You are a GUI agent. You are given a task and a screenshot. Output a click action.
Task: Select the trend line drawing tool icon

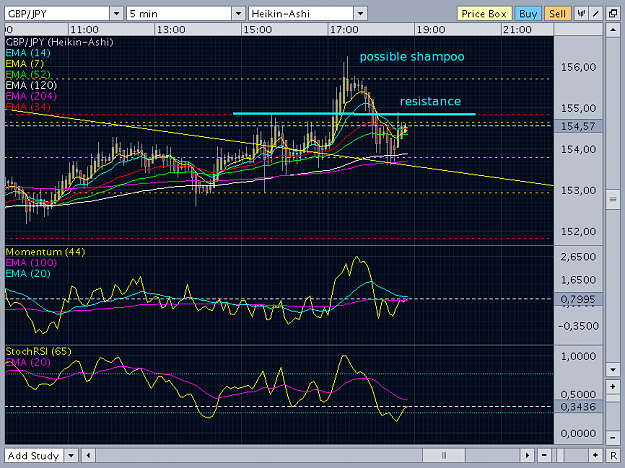coord(596,14)
